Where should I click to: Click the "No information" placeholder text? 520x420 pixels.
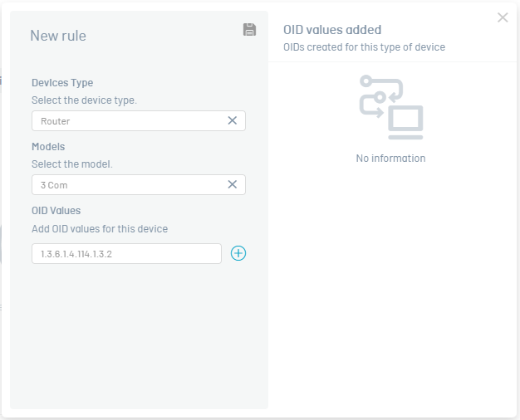(390, 158)
